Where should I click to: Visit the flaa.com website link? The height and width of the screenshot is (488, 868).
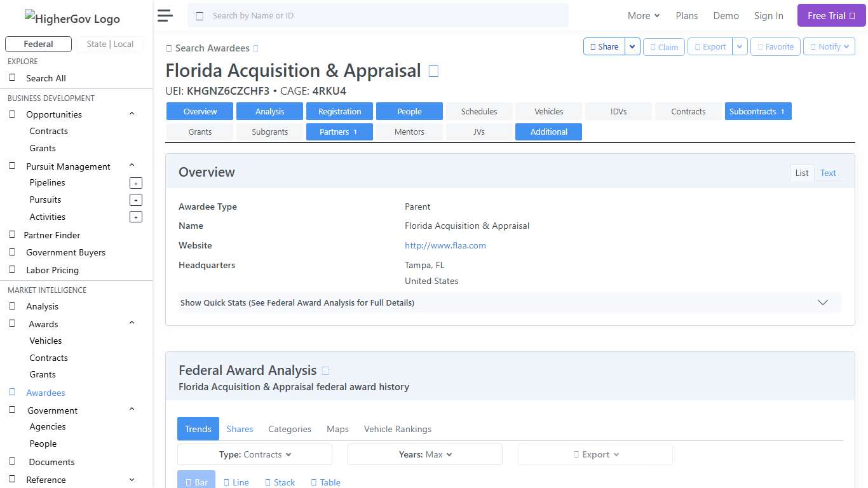point(445,245)
